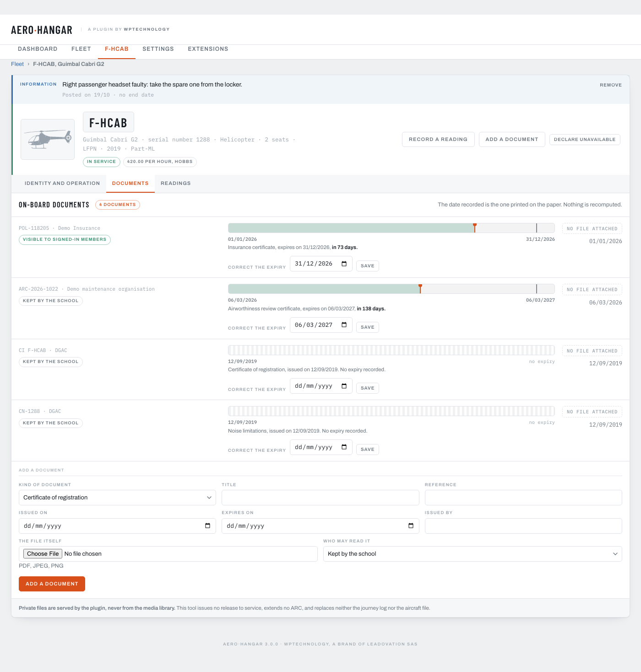Focus the Issued by input field
Viewport: 641px width, 672px height.
(523, 526)
